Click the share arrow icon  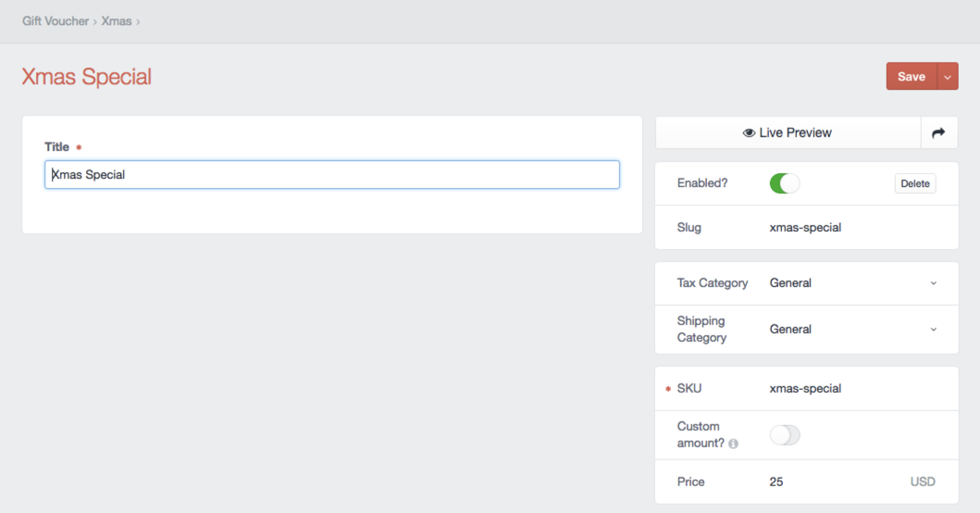coord(938,133)
